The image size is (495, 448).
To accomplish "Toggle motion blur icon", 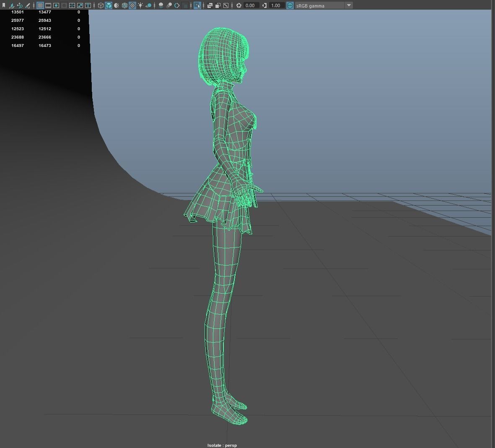I will tap(169, 5).
